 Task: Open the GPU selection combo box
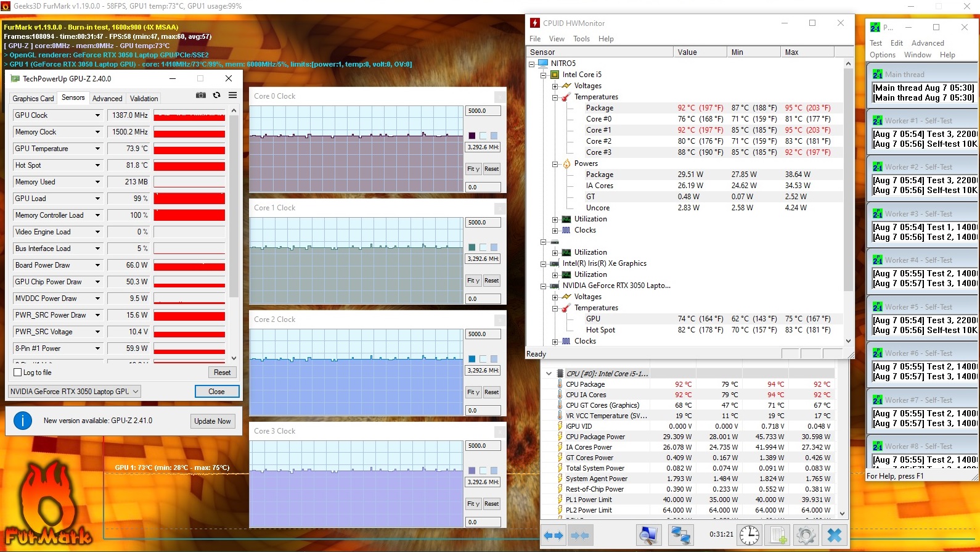[x=75, y=391]
